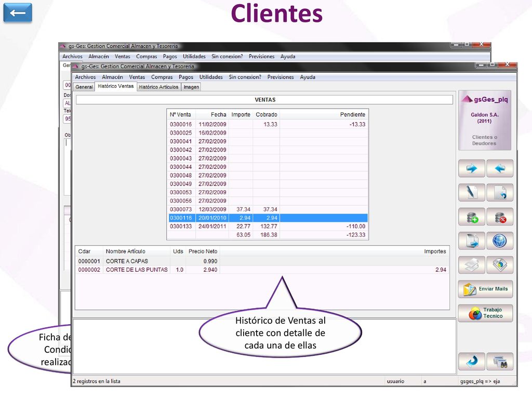Switch to the General tab

coord(84,87)
